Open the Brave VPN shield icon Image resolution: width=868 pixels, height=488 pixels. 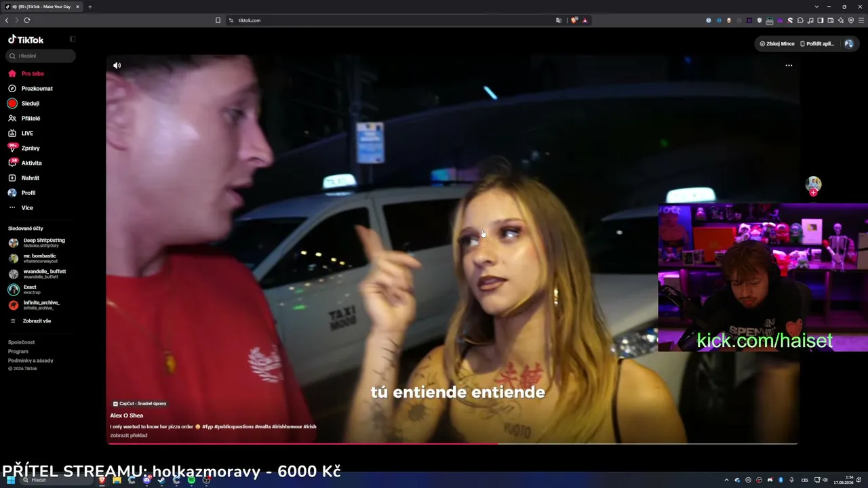tap(851, 20)
